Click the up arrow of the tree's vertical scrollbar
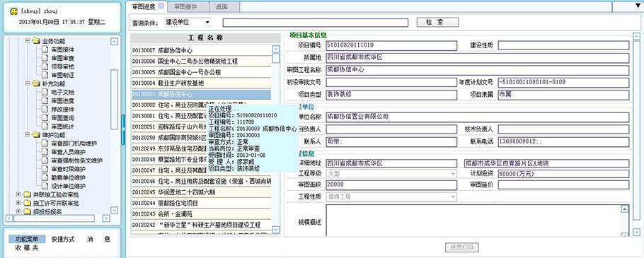 click(114, 41)
